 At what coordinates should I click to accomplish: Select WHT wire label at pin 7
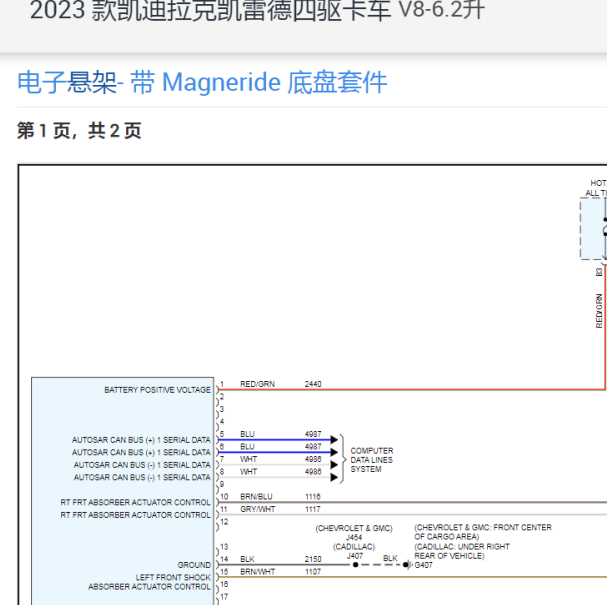[x=249, y=459]
